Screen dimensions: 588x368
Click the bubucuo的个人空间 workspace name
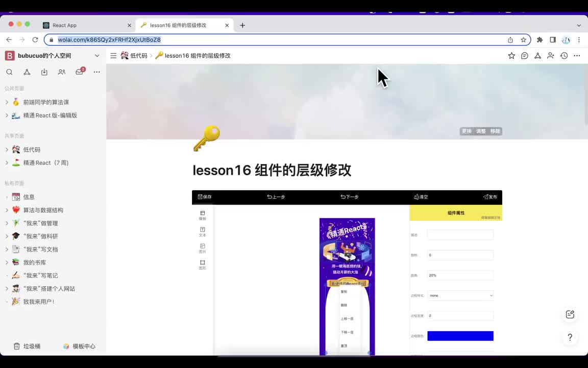click(44, 56)
